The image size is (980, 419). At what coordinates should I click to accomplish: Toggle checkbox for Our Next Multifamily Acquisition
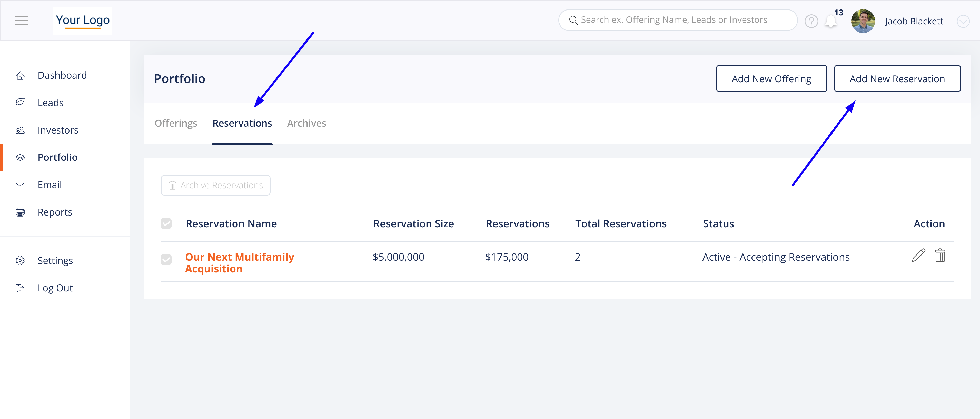(166, 260)
